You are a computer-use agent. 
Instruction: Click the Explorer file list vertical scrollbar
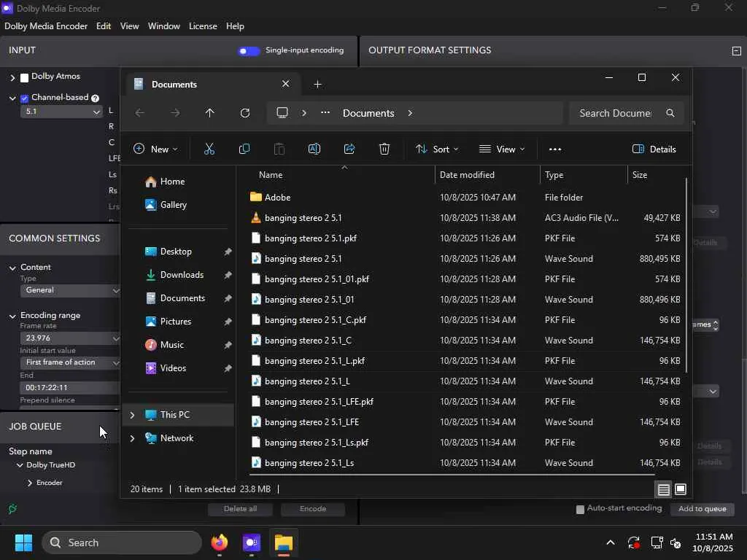click(686, 276)
